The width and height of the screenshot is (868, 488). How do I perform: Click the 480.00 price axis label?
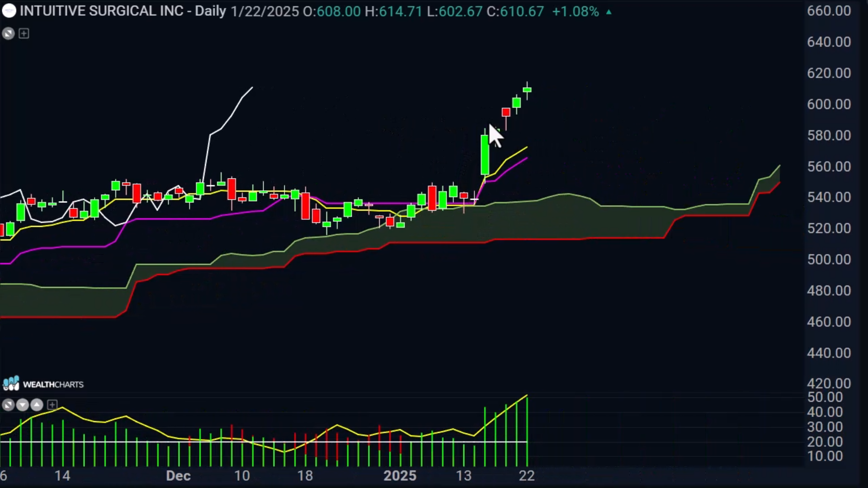(x=829, y=291)
